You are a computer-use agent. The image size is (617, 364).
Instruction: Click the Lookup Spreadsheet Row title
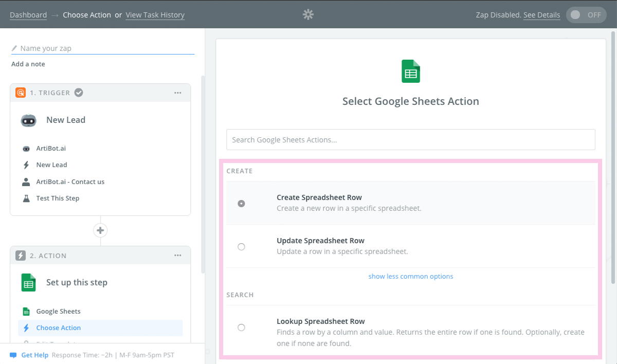[321, 321]
